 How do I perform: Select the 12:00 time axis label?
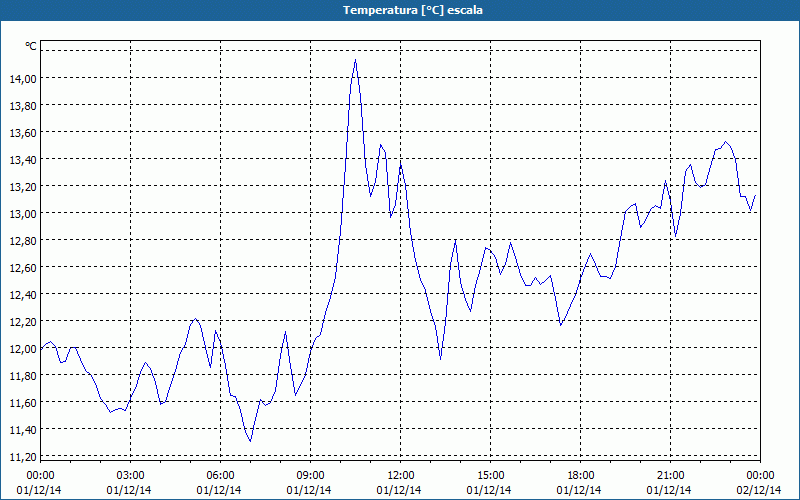tap(401, 476)
